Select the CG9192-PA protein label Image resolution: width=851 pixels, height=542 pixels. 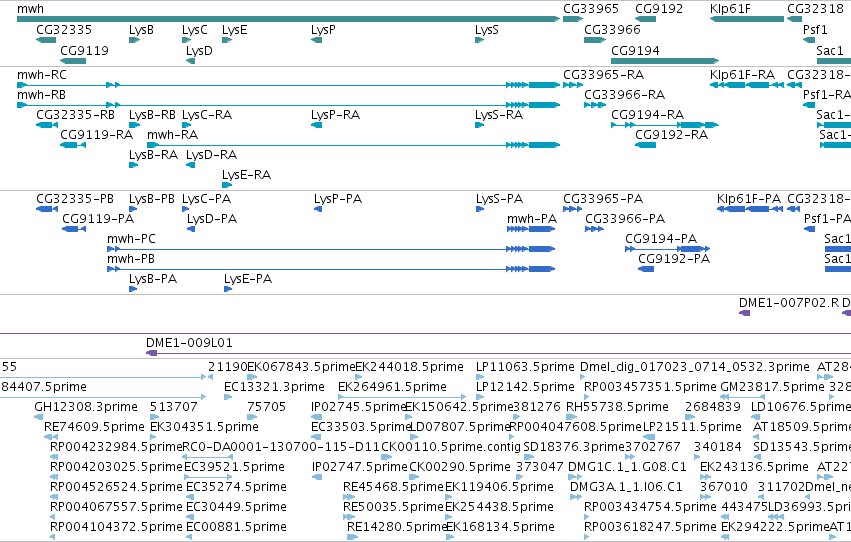click(x=674, y=259)
